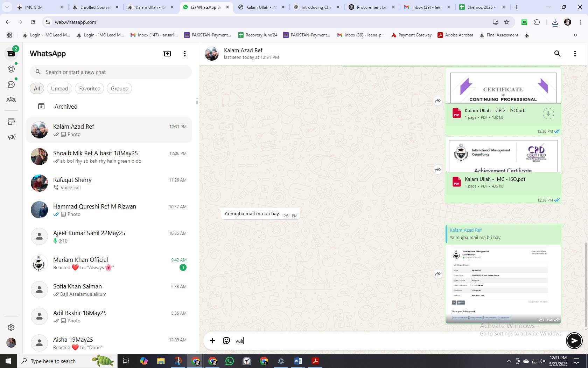Open tab search dropdown arrow

point(7,7)
